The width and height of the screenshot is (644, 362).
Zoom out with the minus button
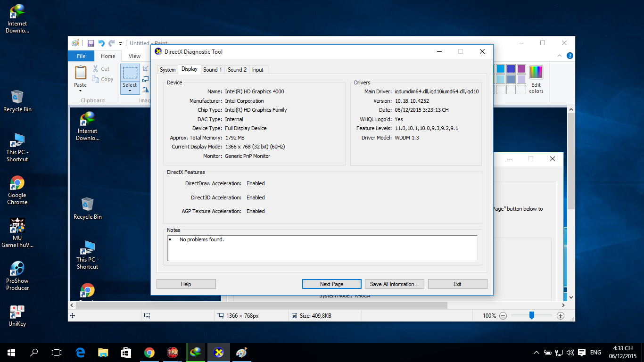(x=503, y=316)
